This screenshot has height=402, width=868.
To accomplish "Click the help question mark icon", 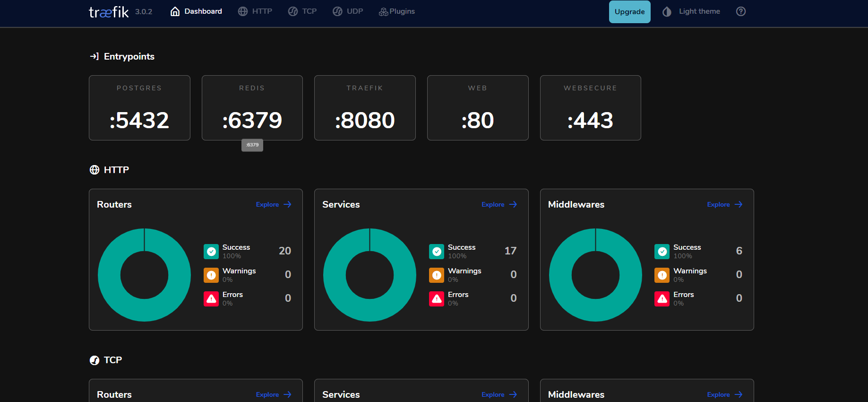I will point(740,11).
